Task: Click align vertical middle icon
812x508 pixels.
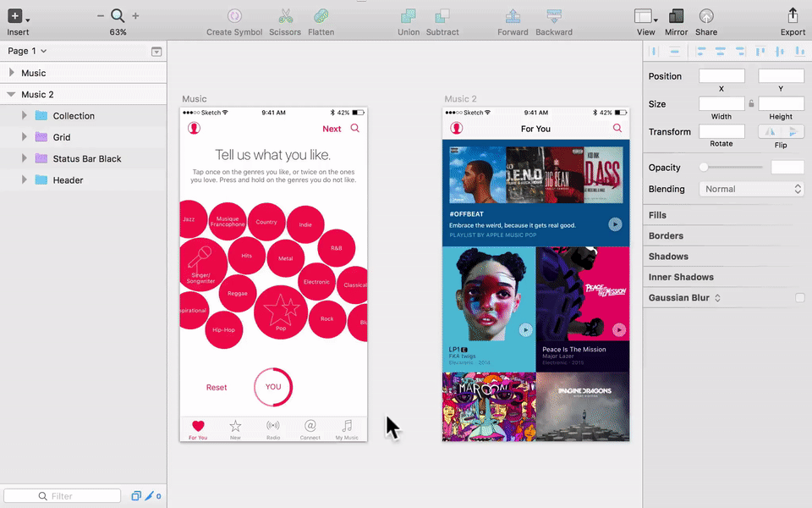Action: coord(780,52)
